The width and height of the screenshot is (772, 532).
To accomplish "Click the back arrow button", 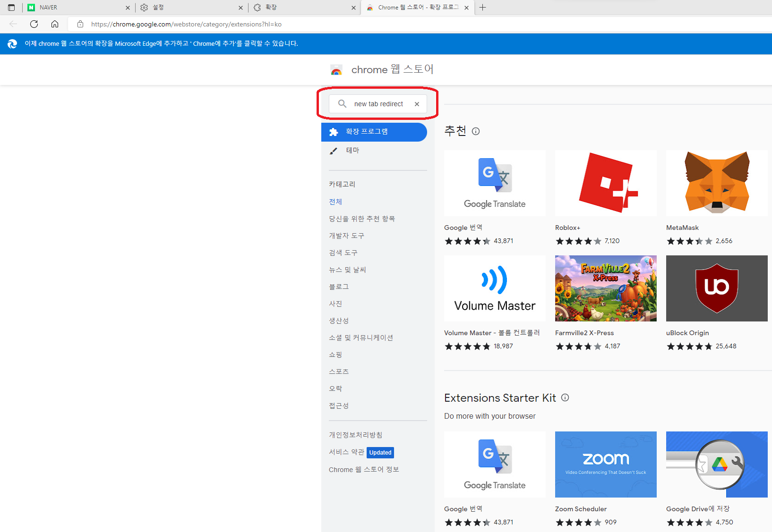I will coord(13,24).
